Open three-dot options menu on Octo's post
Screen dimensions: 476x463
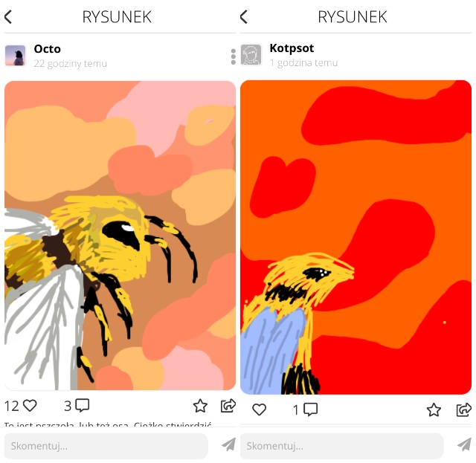point(233,56)
